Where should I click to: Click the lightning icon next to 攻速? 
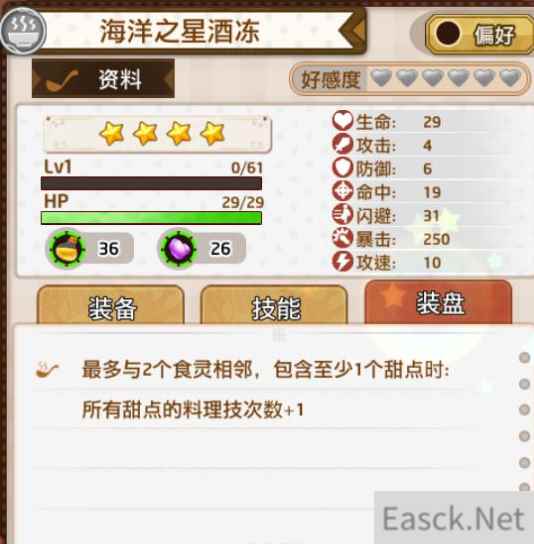pyautogui.click(x=342, y=262)
